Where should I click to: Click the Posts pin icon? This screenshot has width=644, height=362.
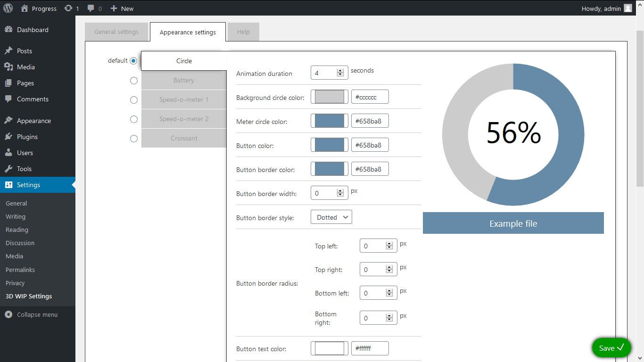pyautogui.click(x=8, y=51)
